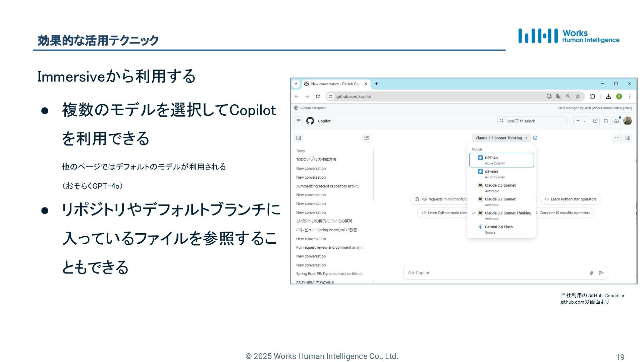This screenshot has height=362, width=644.
Task: Open pull requests icon in header
Action: 606,121
